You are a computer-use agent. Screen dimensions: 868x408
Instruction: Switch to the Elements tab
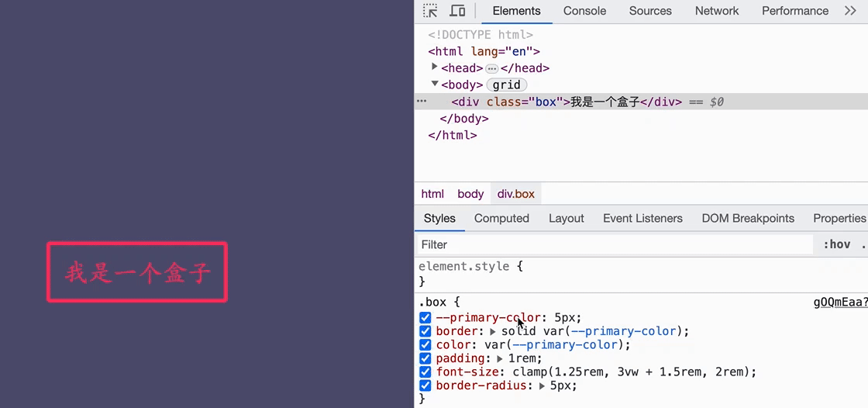coord(516,11)
